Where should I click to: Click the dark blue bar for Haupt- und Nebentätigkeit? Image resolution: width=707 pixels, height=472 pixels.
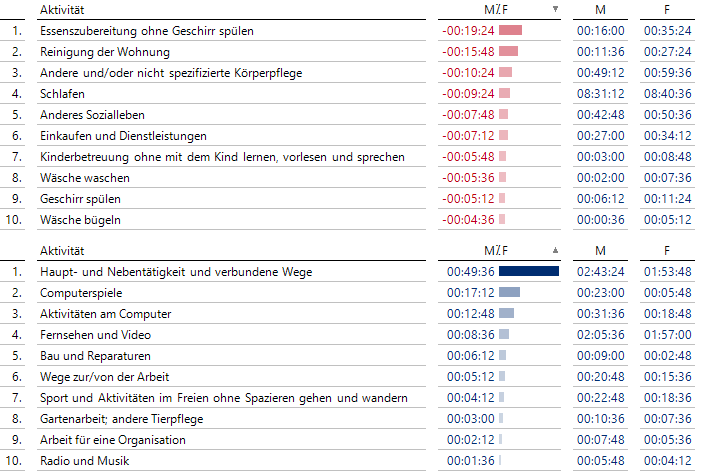pos(528,272)
